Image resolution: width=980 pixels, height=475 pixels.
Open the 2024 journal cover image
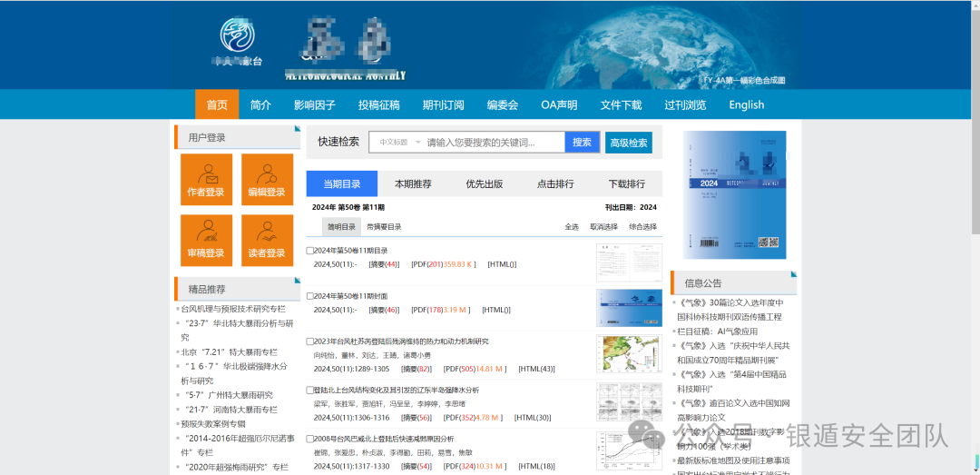[734, 194]
